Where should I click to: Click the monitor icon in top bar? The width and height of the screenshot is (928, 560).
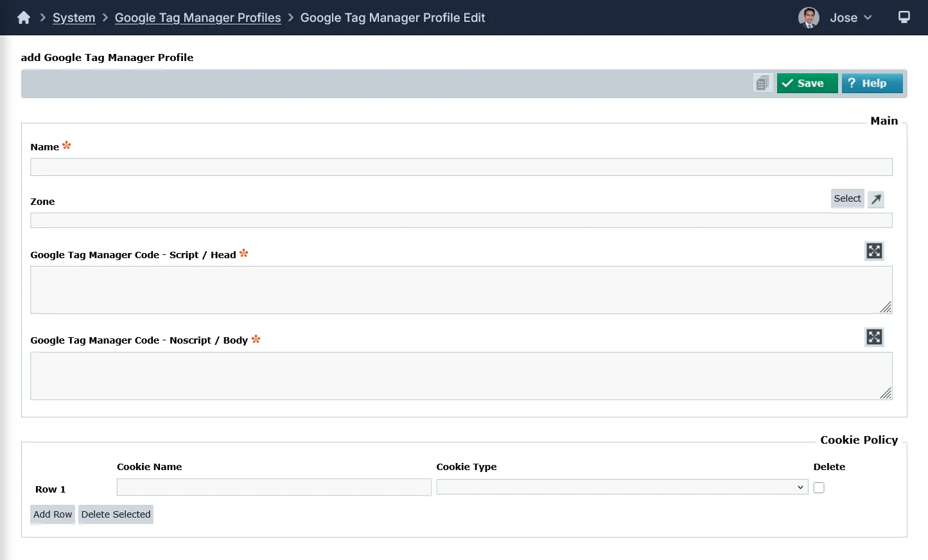[904, 17]
